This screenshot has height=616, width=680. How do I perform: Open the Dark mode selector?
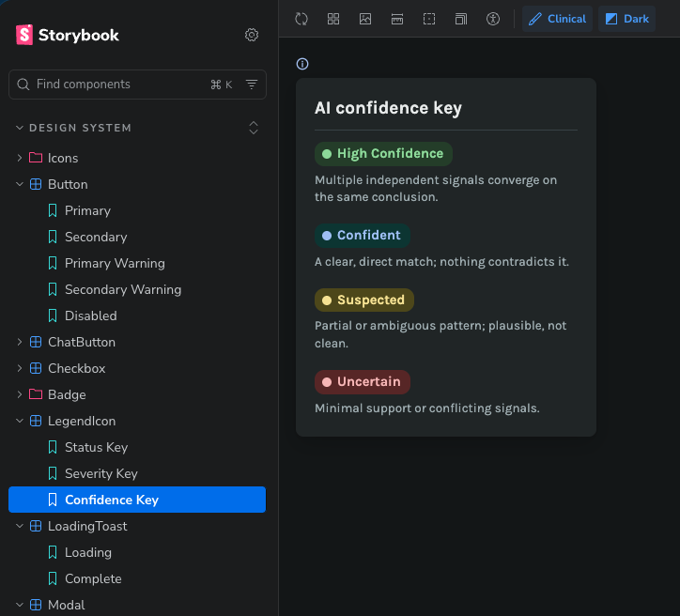tap(626, 19)
